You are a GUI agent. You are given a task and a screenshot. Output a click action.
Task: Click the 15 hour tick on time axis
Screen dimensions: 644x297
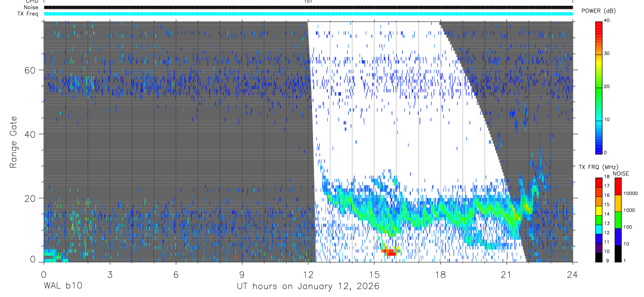[x=374, y=274]
